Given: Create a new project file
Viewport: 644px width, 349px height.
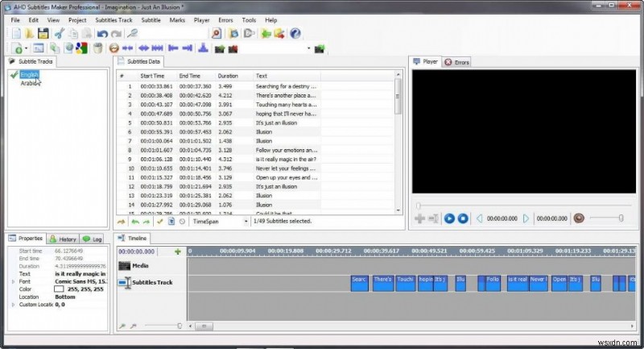Looking at the screenshot, I should point(16,34).
